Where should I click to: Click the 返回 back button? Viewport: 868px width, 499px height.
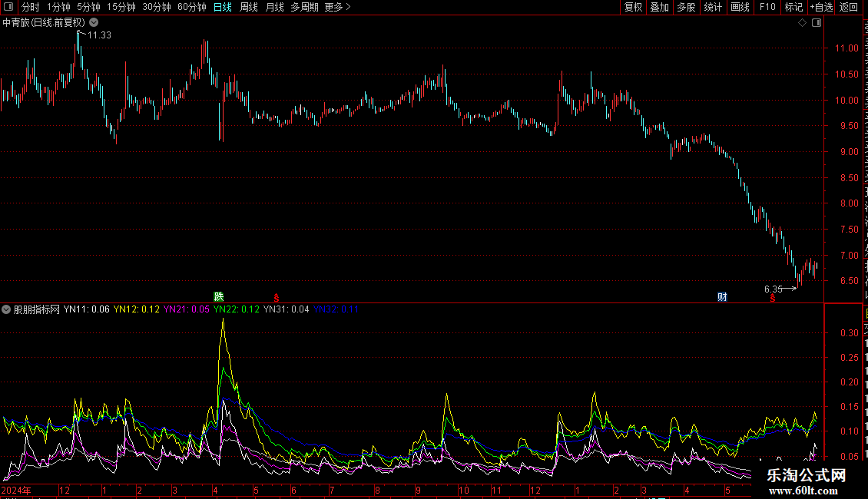pos(849,7)
